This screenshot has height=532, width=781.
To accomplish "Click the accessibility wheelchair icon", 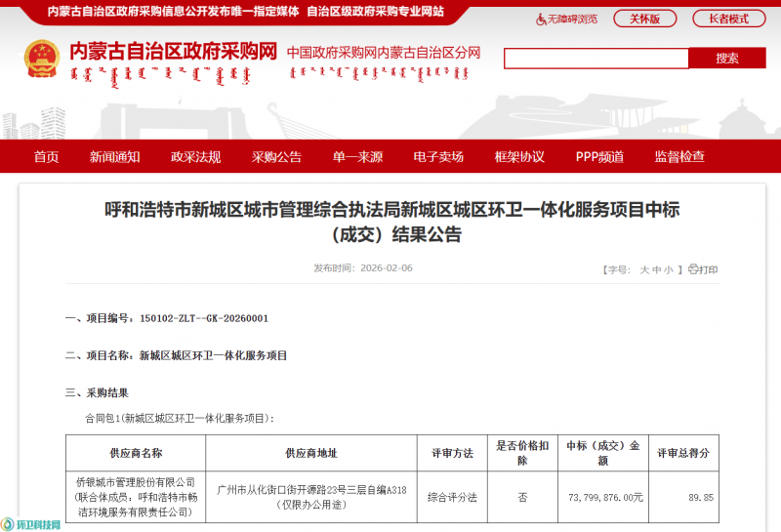I will [542, 20].
